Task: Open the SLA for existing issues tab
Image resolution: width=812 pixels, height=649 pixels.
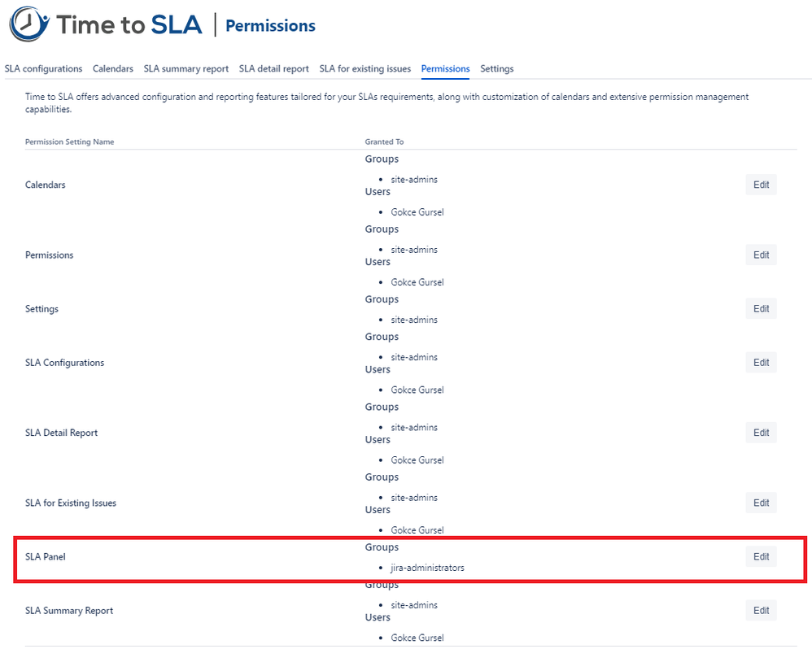Action: 365,68
